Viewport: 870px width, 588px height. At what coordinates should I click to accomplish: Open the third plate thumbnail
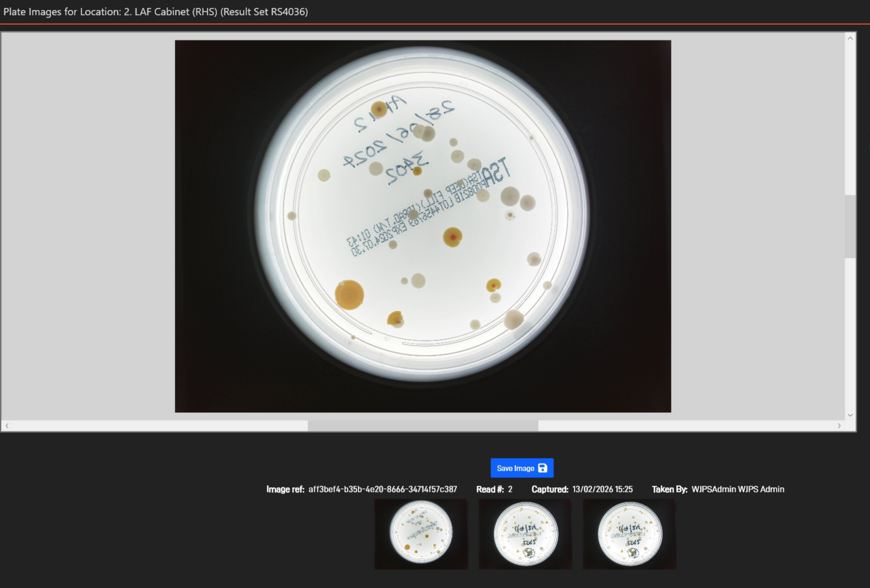(x=629, y=534)
